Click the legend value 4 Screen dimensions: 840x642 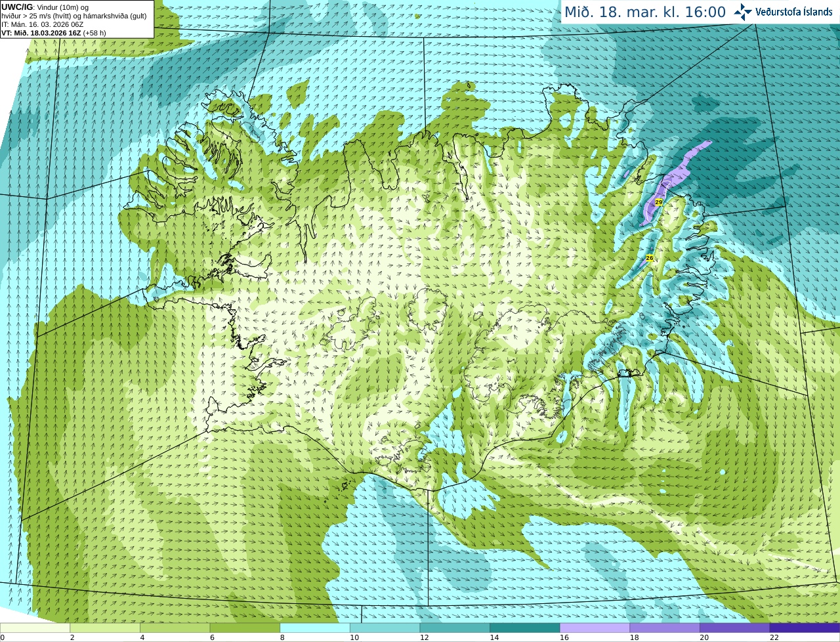click(142, 637)
